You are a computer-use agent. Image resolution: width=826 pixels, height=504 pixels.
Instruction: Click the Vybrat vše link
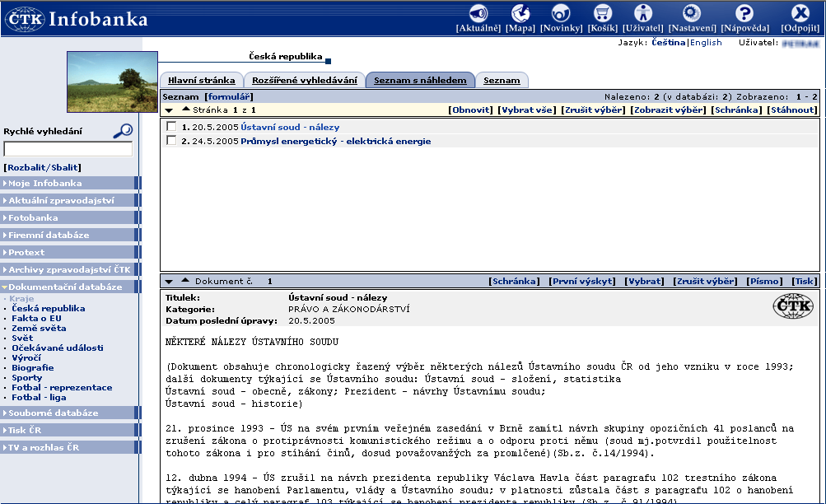528,110
